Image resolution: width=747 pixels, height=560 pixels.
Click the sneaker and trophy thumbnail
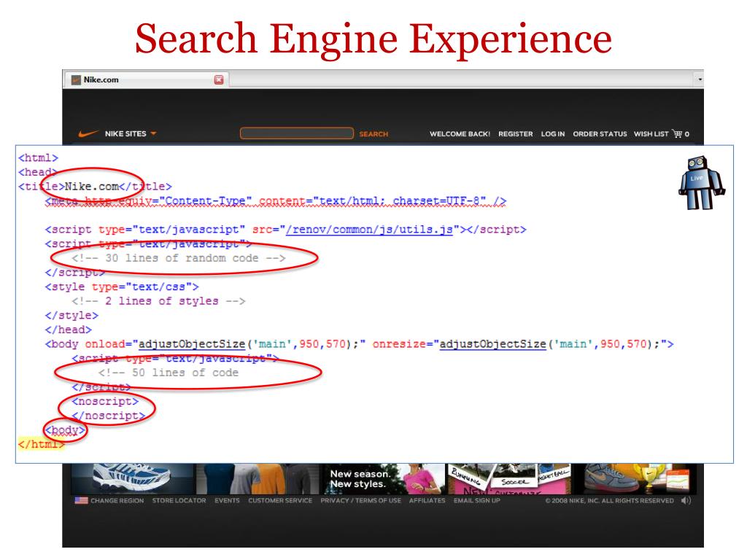pyautogui.click(x=634, y=478)
